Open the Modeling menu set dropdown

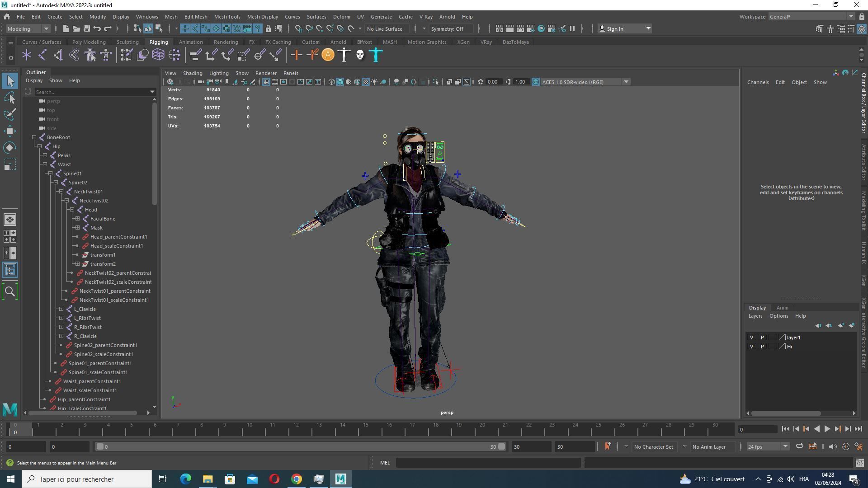coord(28,28)
